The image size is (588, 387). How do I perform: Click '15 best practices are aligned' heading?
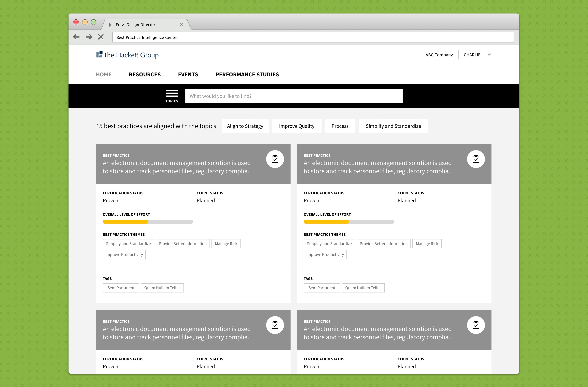coord(156,126)
